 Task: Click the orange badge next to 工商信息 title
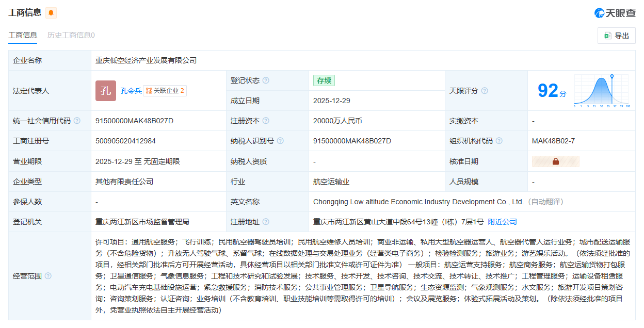point(50,12)
